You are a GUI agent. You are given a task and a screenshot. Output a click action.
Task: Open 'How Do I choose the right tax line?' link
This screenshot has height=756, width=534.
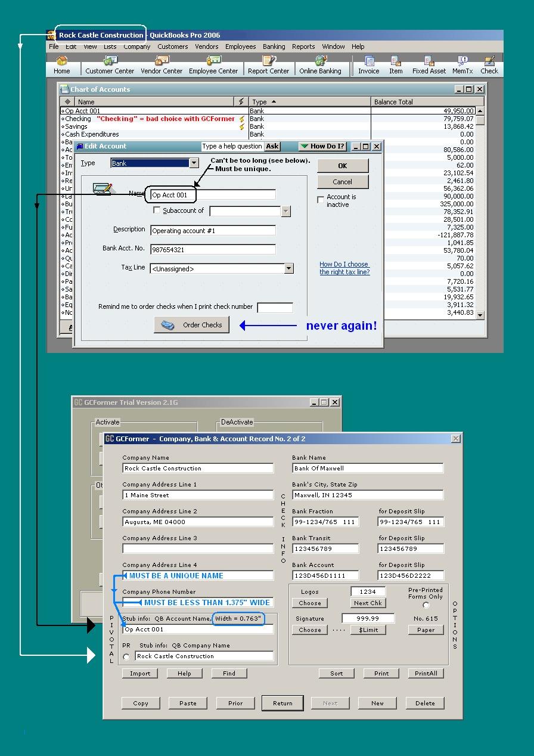[x=344, y=268]
